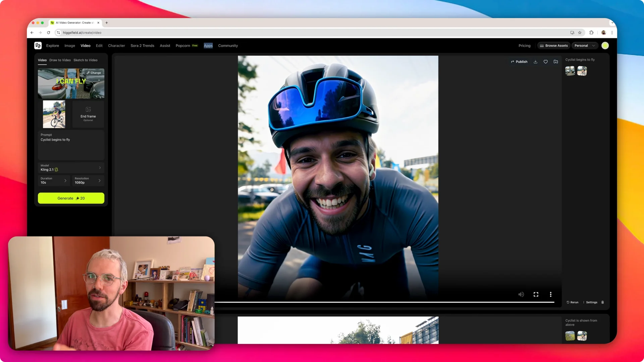Open the Model dropdown showing Kling 2.1
Viewport: 644px width, 362px height.
(71, 168)
